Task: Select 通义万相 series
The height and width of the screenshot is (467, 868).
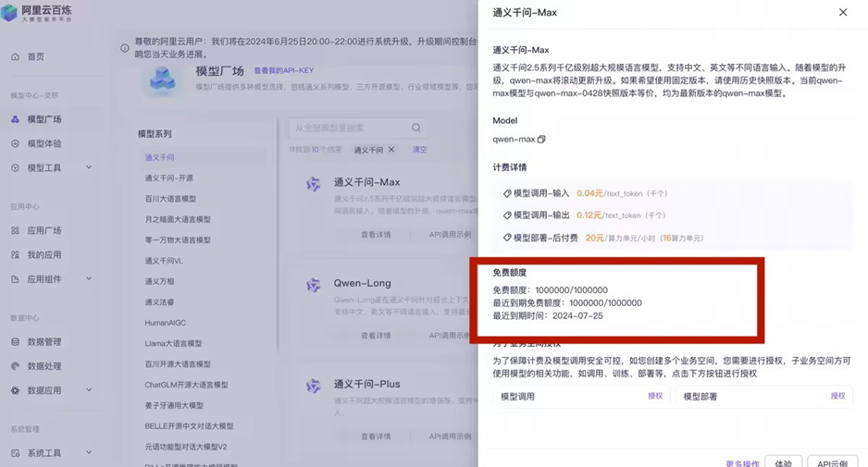Action: pyautogui.click(x=159, y=282)
